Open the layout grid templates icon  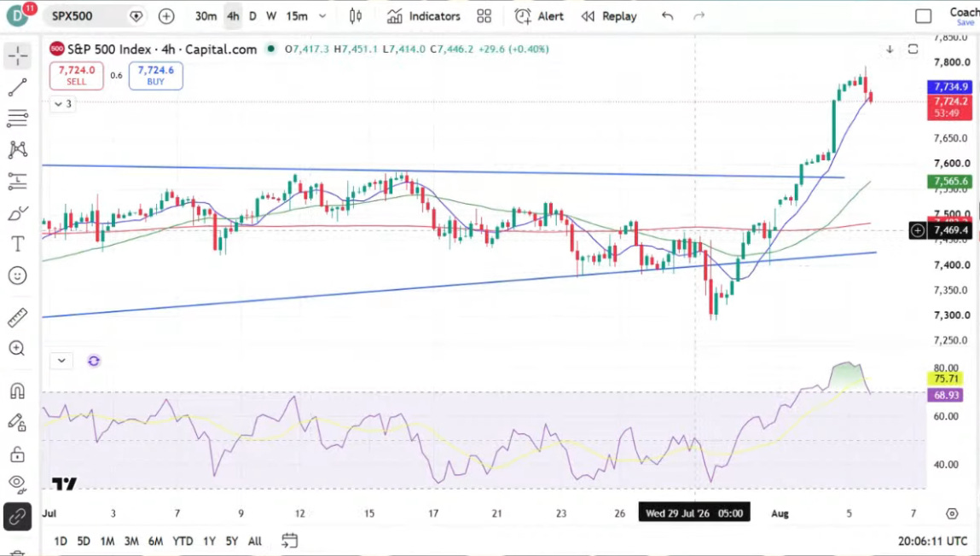pyautogui.click(x=484, y=16)
